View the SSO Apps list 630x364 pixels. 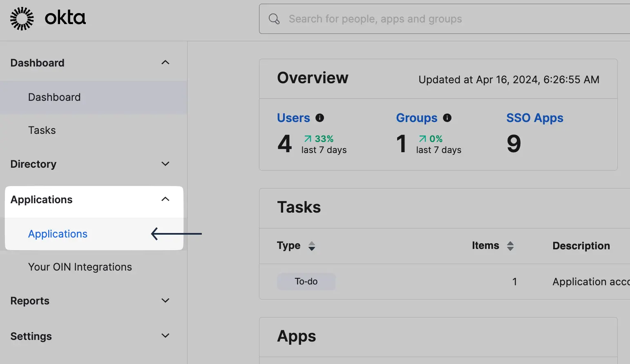(x=535, y=118)
